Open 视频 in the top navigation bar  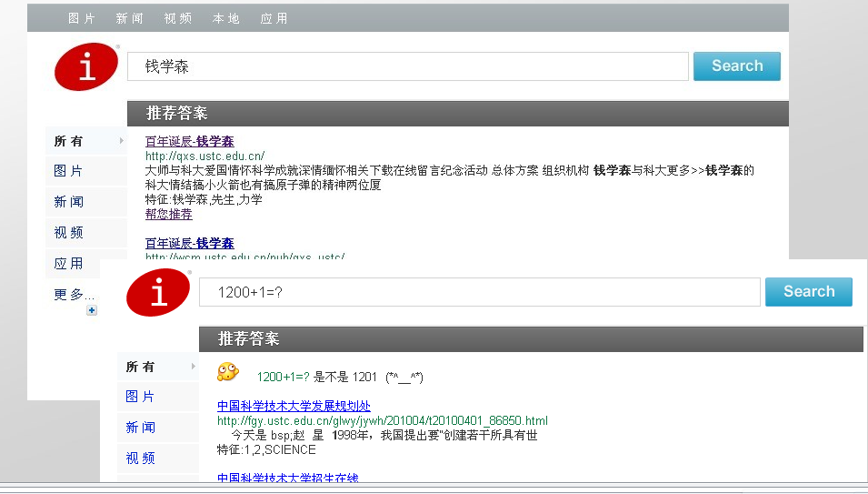point(178,18)
